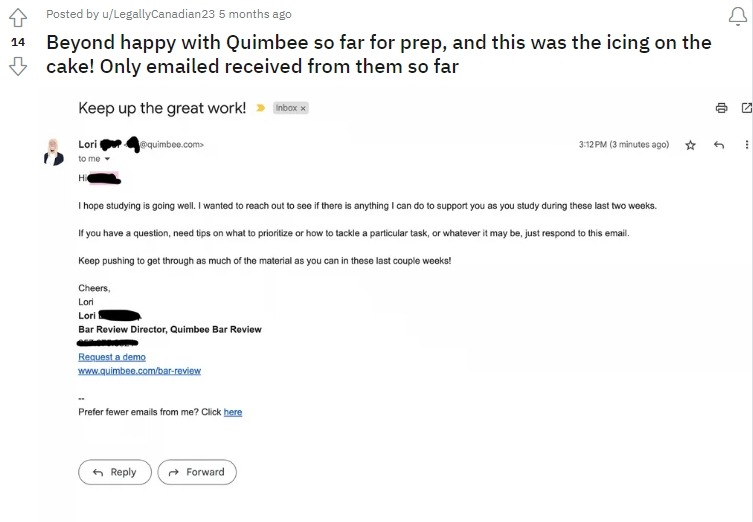This screenshot has width=753, height=522.
Task: Downvote the Quimbee post
Action: click(x=18, y=66)
